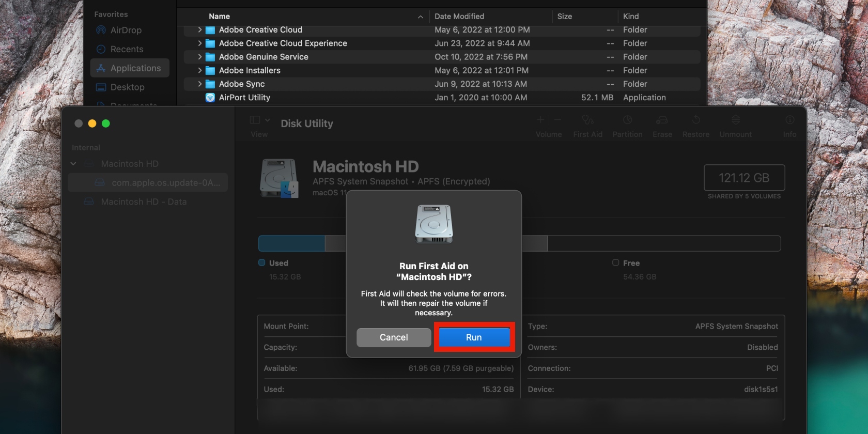Image resolution: width=868 pixels, height=434 pixels.
Task: Sort Finder list by Date Modified column
Action: tap(459, 17)
